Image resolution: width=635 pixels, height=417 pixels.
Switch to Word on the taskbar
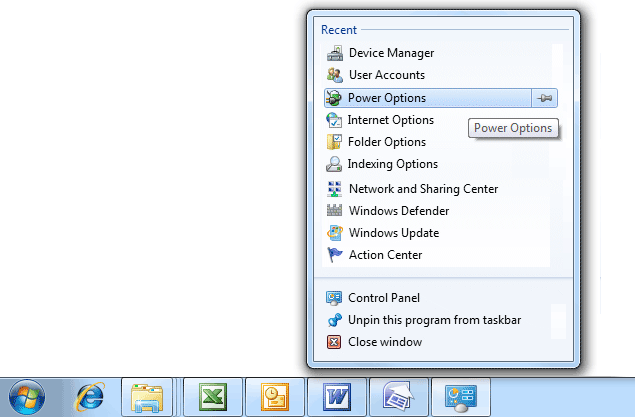337,398
